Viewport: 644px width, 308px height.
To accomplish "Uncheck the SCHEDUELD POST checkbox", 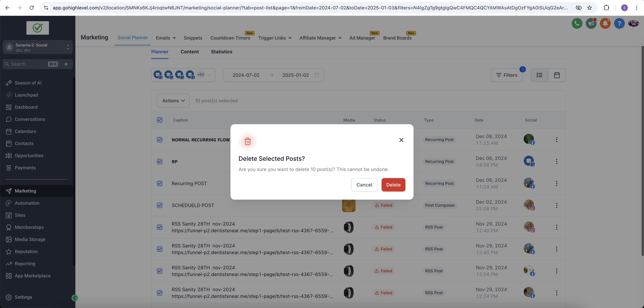I will click(x=159, y=205).
